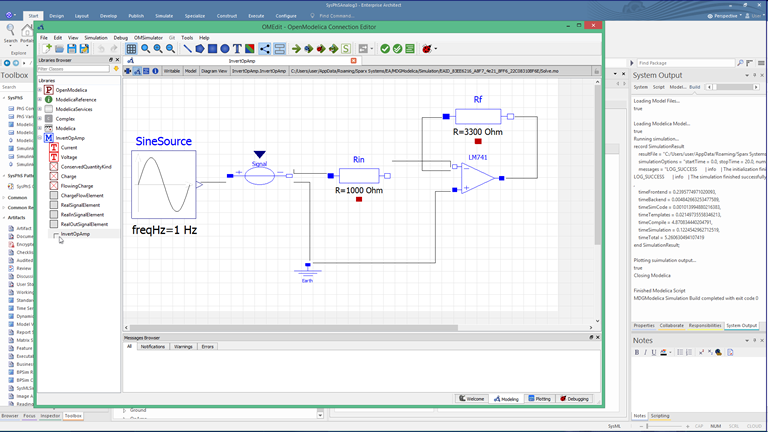The height and width of the screenshot is (432, 768).
Task: Switch to Documentation View info icon
Action: [x=155, y=71]
